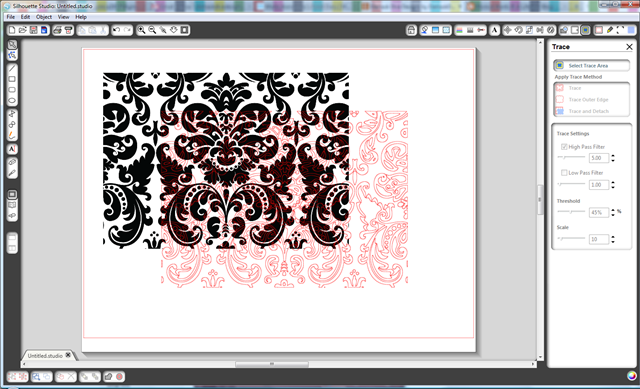Select the Rectangle drawing tool
This screenshot has height=389, width=640.
click(x=12, y=79)
